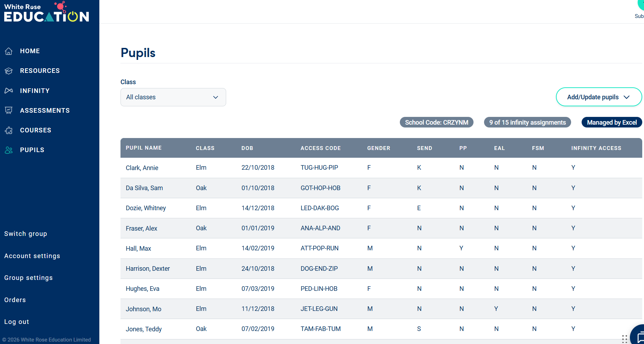Screen dimensions: 644x344
Task: Click Switch group link
Action: pos(26,234)
